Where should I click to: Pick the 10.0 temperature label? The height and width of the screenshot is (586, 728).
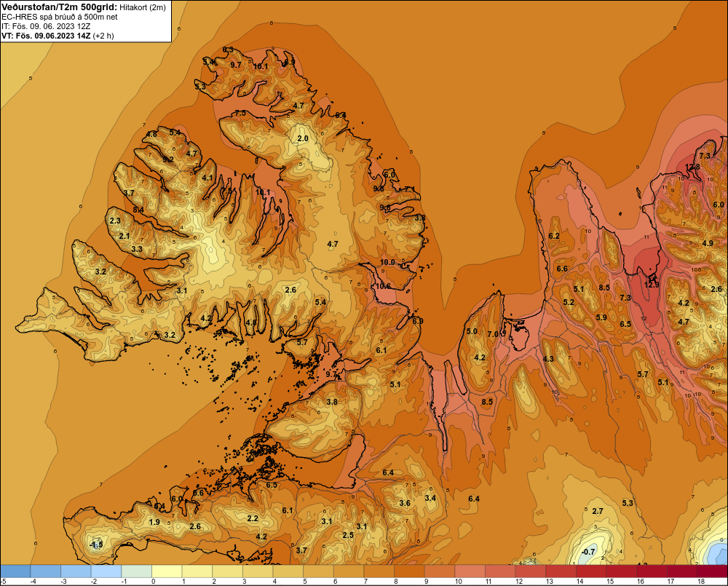point(387,262)
